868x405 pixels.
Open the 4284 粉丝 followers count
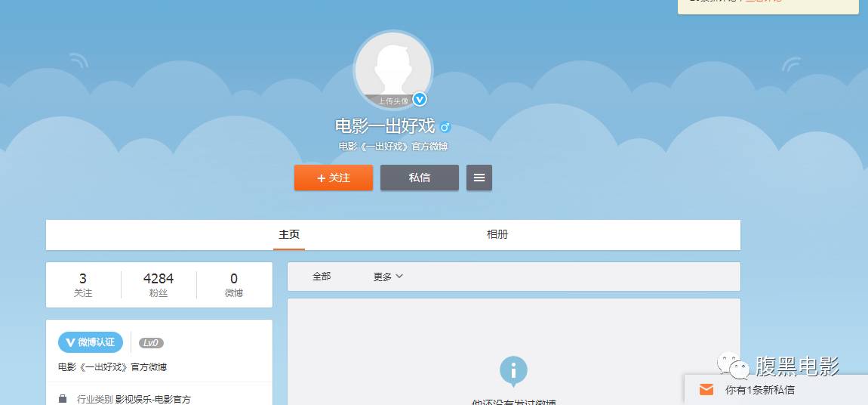coord(159,285)
